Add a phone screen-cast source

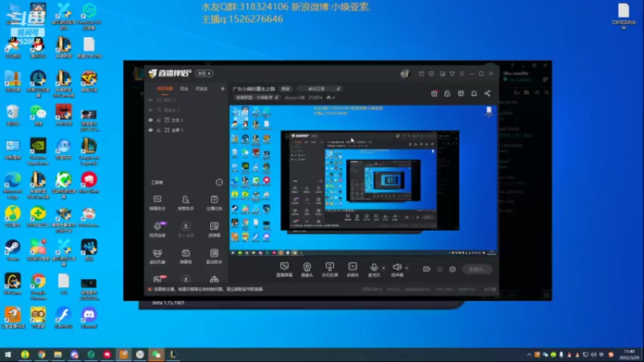329,269
